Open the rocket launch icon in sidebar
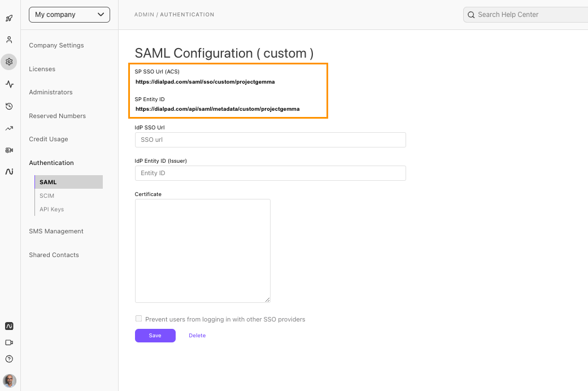 10,18
